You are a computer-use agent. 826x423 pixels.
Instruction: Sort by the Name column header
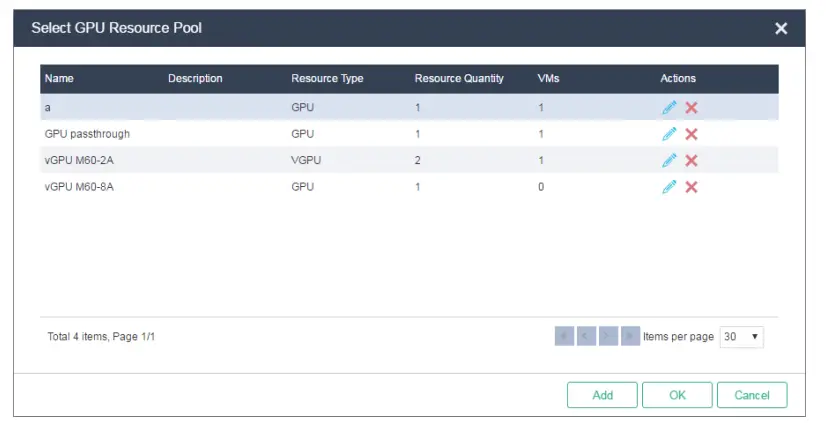[59, 78]
